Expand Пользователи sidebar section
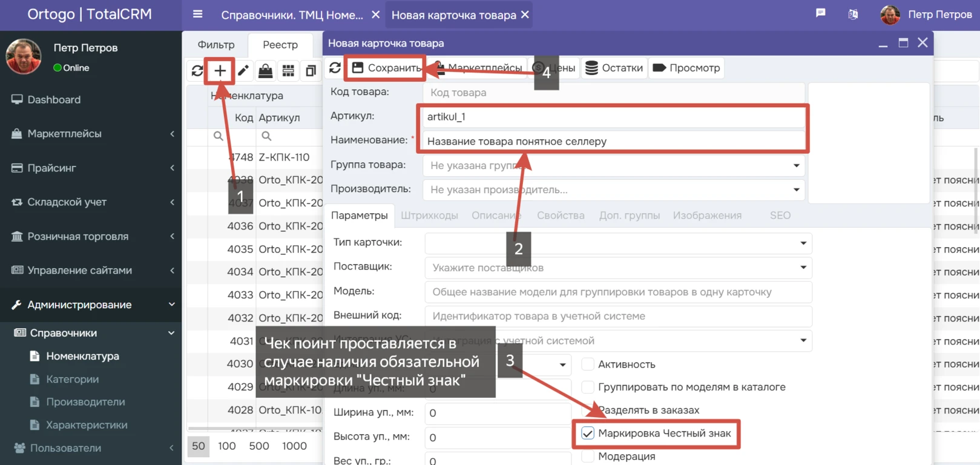Viewport: 980px width, 465px height. tap(91, 448)
